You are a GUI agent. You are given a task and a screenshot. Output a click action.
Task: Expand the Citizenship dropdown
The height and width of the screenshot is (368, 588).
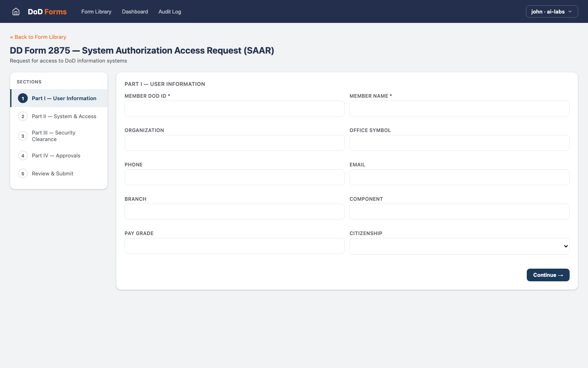click(x=459, y=246)
